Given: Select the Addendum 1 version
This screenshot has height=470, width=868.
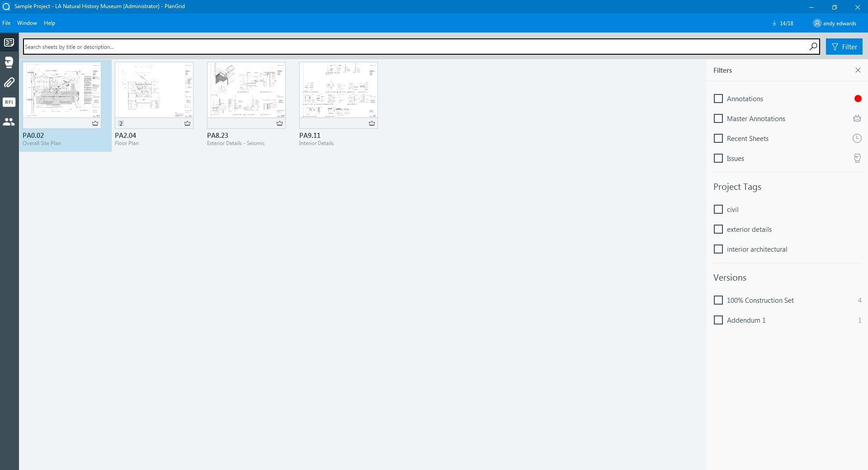Looking at the screenshot, I should (x=718, y=320).
